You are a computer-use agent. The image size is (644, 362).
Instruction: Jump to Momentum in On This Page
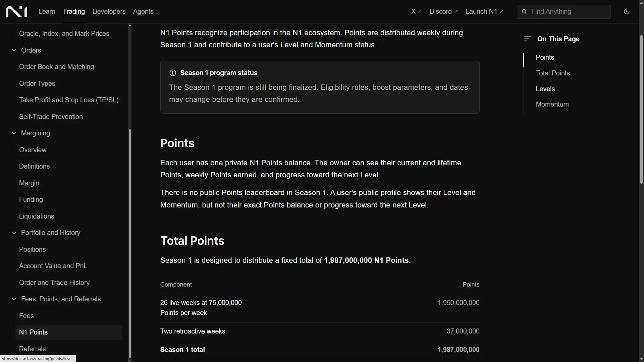click(552, 104)
